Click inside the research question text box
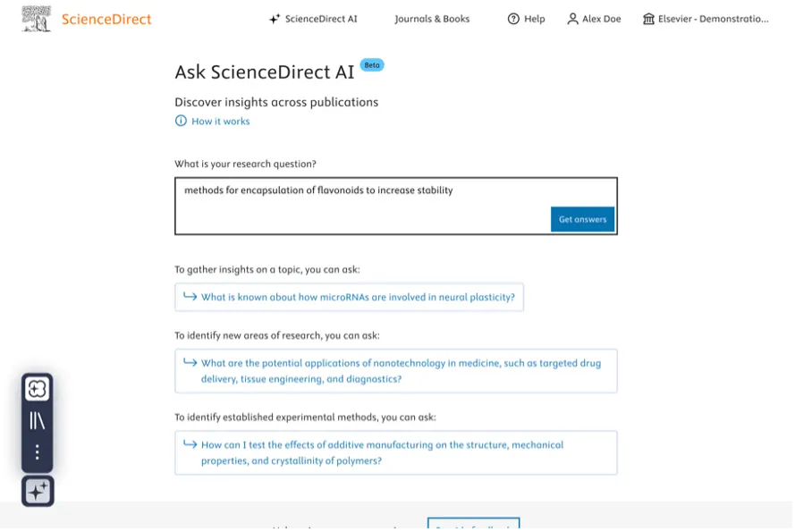Viewport: 795px width, 532px height. (397, 207)
